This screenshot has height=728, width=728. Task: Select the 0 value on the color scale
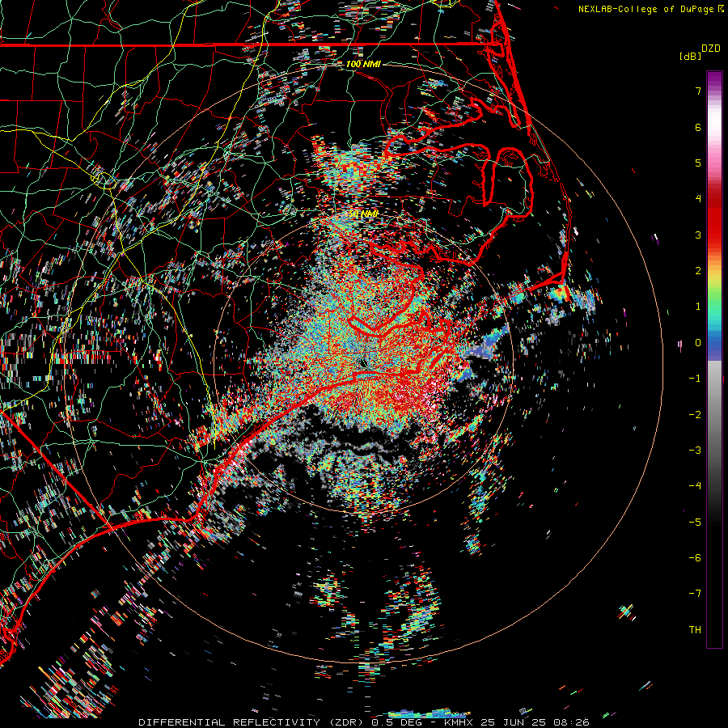point(698,343)
